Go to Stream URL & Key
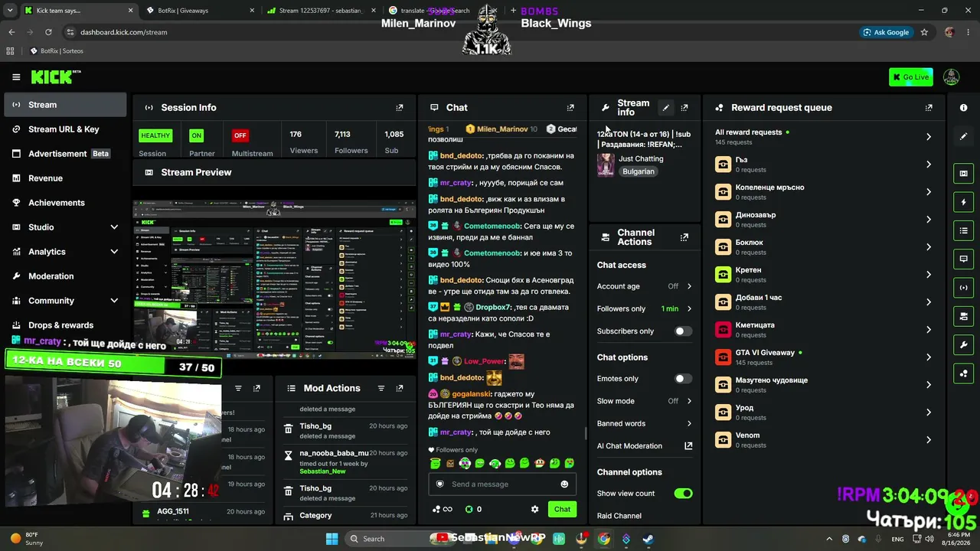Image resolution: width=980 pixels, height=551 pixels. [x=65, y=129]
